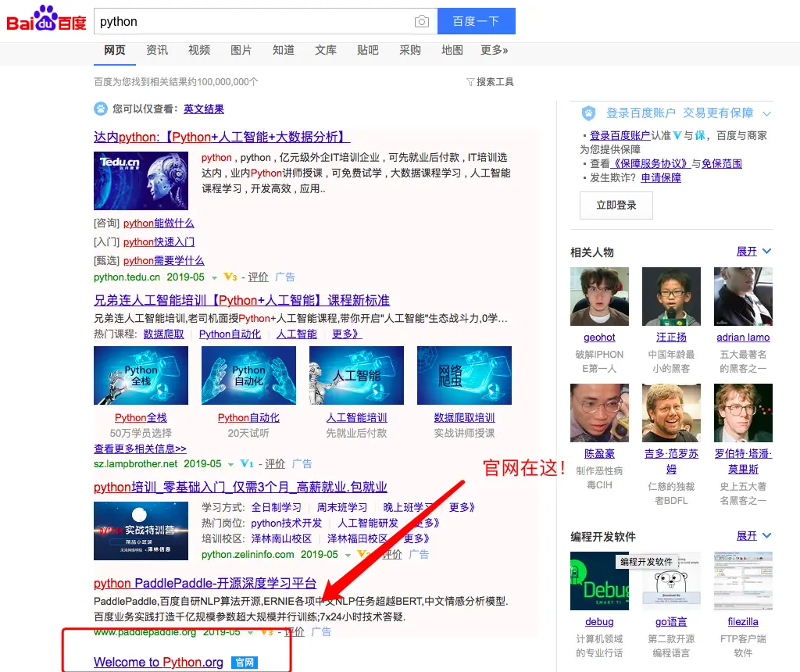Switch to the 文库 tab
Viewport: 800px width, 672px height.
pyautogui.click(x=326, y=50)
